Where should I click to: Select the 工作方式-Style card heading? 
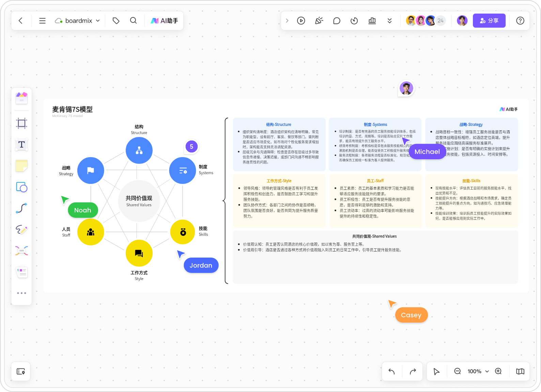pyautogui.click(x=279, y=181)
